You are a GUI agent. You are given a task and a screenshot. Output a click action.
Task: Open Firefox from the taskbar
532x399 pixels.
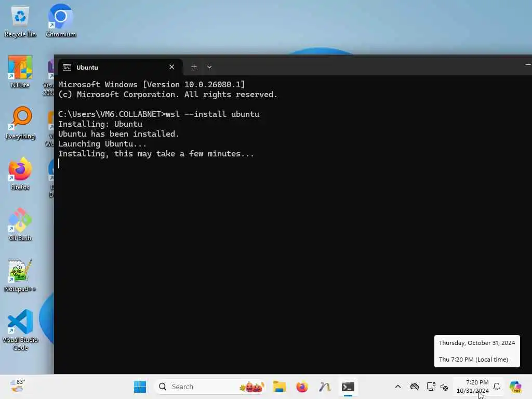point(302,387)
